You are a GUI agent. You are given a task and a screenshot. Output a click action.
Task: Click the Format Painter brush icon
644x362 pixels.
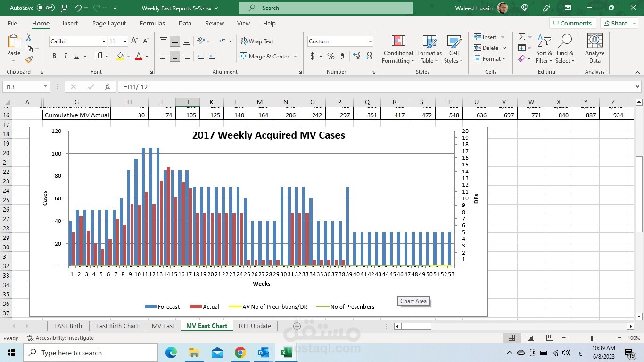pos(29,59)
